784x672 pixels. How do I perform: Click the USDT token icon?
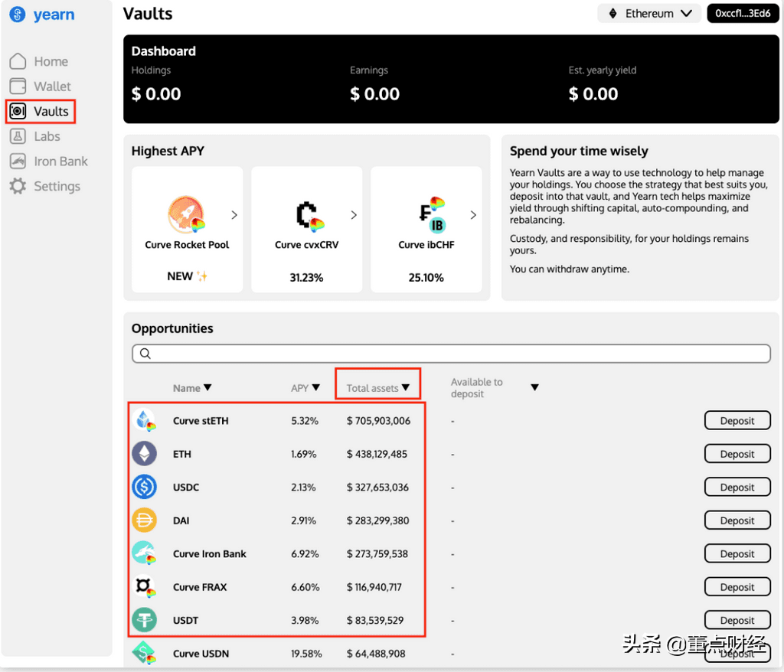tap(145, 620)
